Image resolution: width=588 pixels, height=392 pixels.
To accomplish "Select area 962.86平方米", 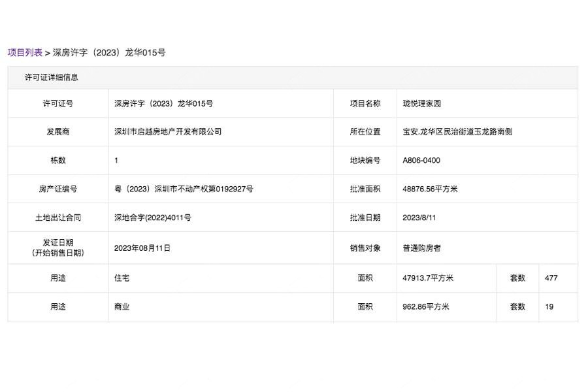I will tap(426, 306).
